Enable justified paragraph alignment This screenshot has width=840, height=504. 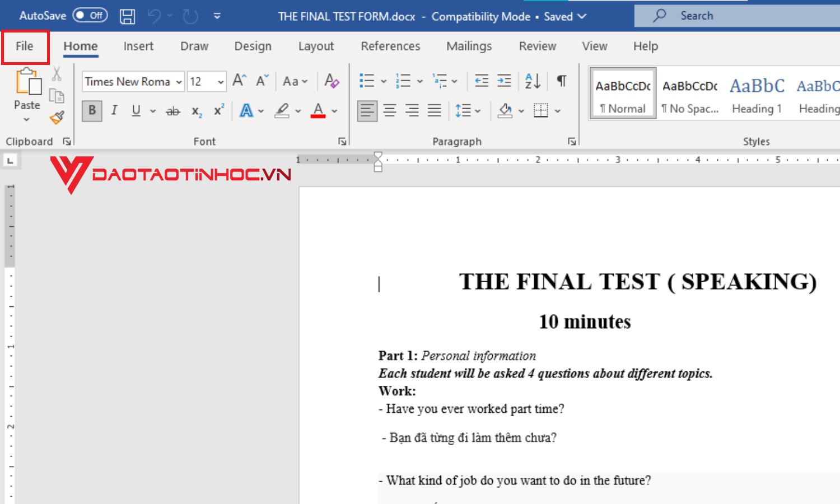435,110
